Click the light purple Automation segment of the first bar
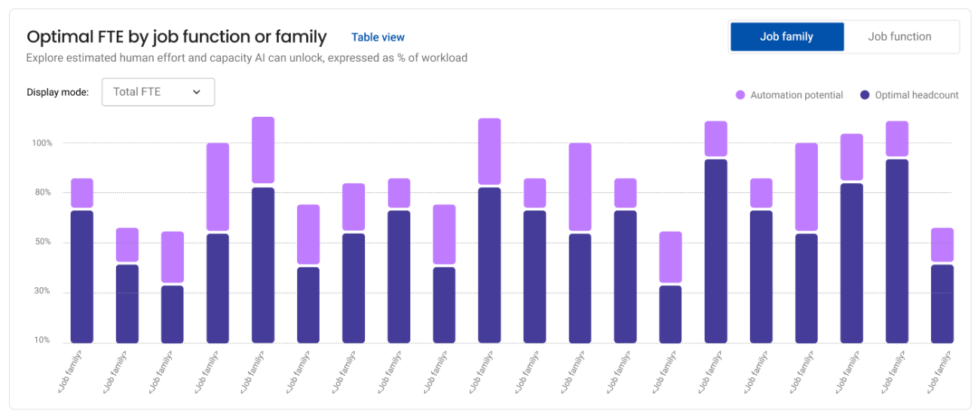 coord(81,193)
